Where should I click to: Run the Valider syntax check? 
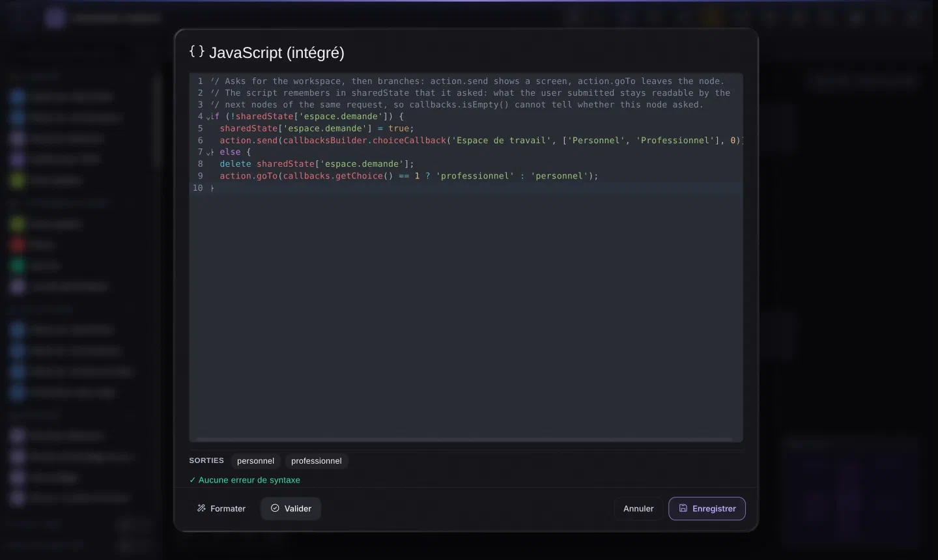(x=291, y=509)
